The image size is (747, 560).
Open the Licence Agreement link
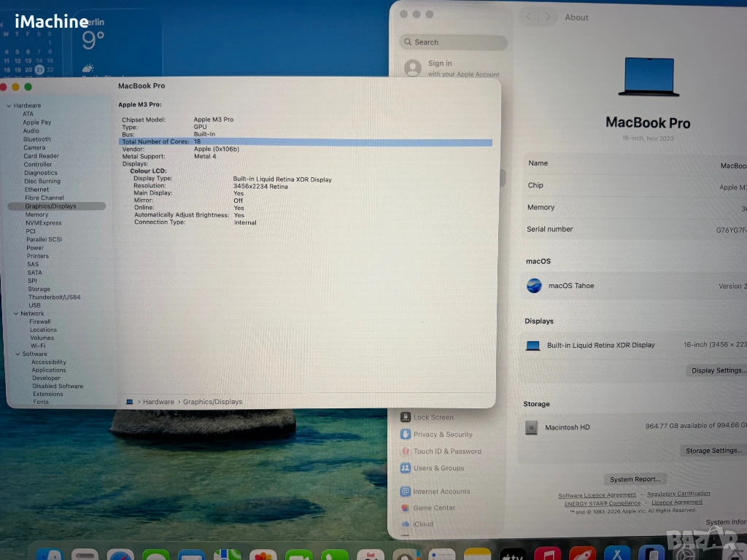(677, 502)
